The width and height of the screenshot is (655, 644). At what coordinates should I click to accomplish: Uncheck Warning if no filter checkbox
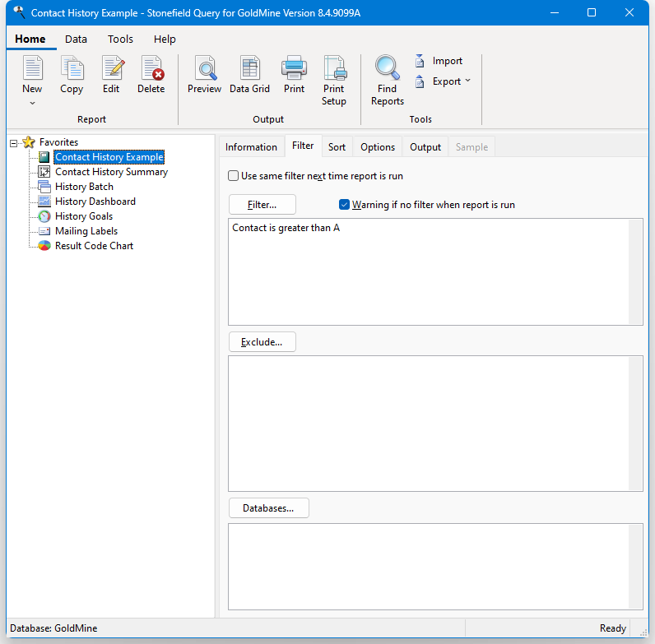point(344,204)
